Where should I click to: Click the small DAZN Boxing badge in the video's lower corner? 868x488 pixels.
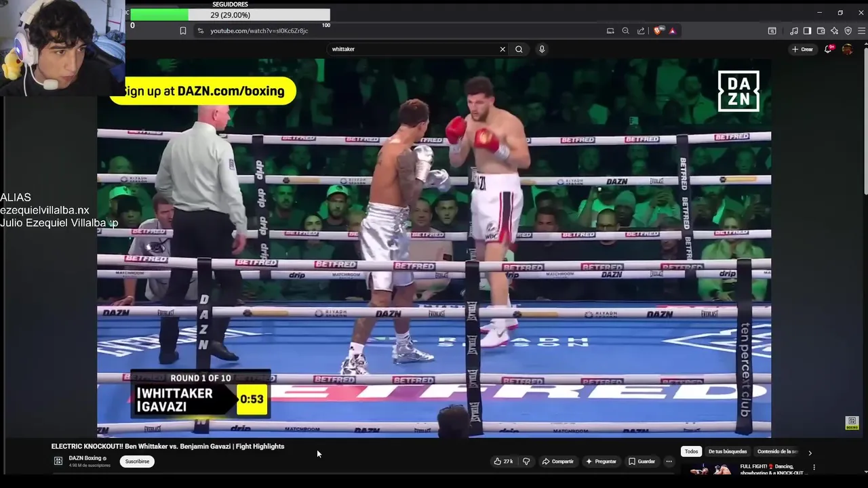pos(852,423)
